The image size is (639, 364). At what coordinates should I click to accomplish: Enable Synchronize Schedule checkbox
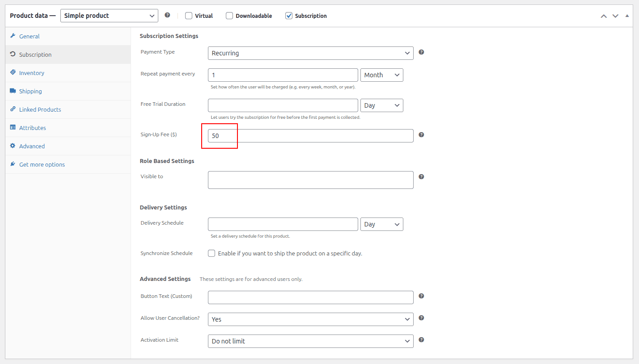(x=212, y=253)
